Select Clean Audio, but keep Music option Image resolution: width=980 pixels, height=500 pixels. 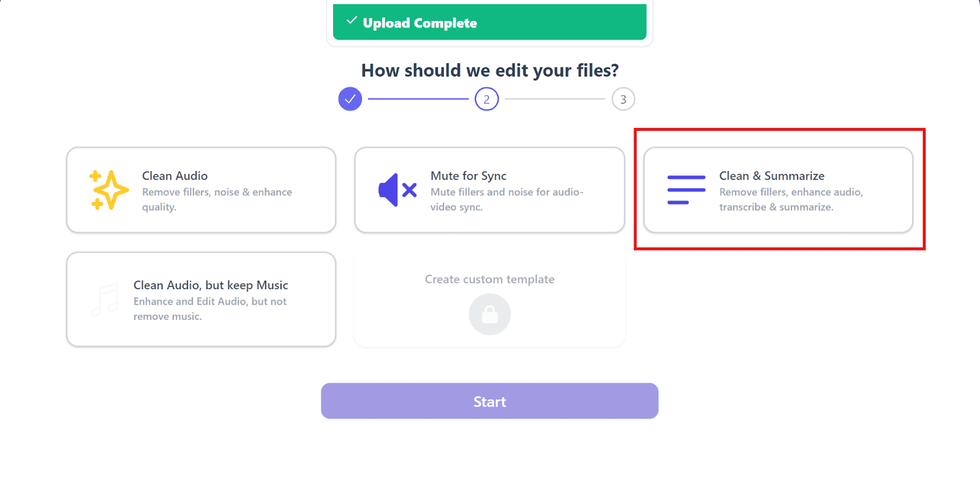[x=202, y=300]
